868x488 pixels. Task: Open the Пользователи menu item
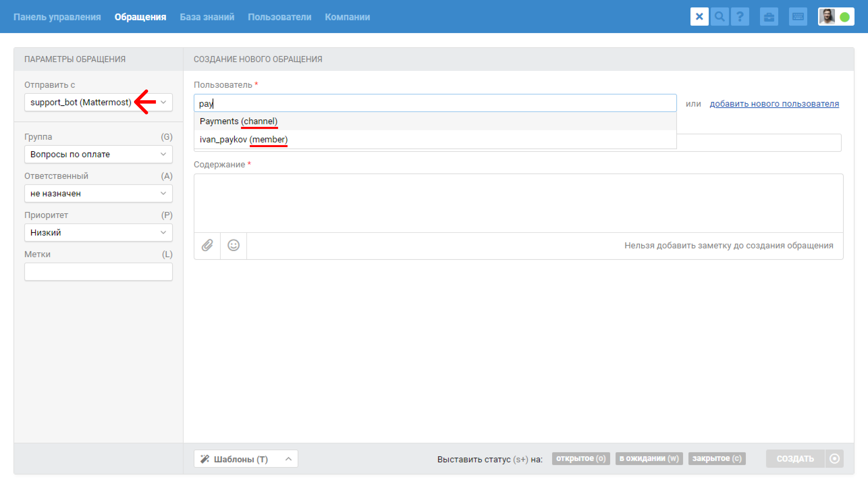tap(279, 17)
